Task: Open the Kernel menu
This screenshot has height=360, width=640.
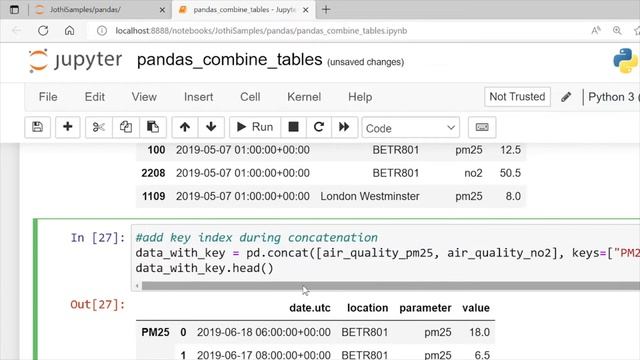Action: [x=304, y=97]
